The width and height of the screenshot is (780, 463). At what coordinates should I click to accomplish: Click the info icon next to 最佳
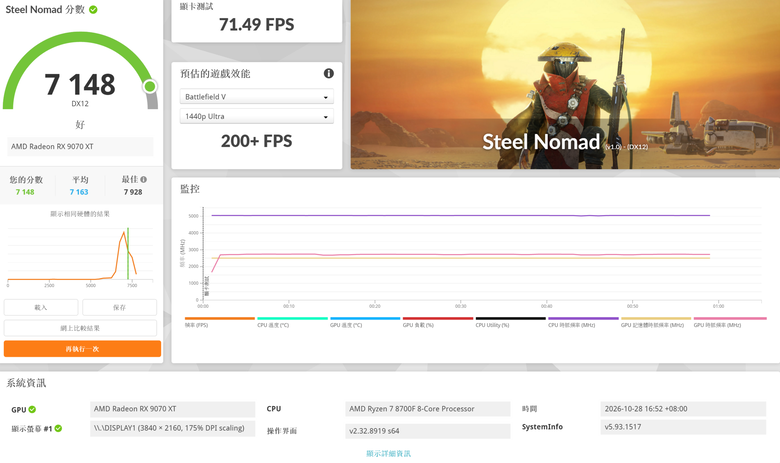coord(143,180)
